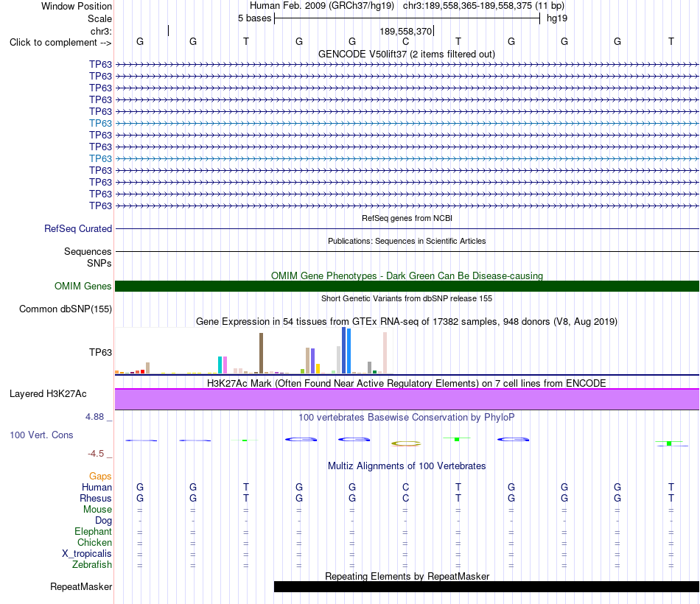The height and width of the screenshot is (604, 700).
Task: Open 'OMIM Gene Phenotypes' track title
Action: tap(407, 276)
